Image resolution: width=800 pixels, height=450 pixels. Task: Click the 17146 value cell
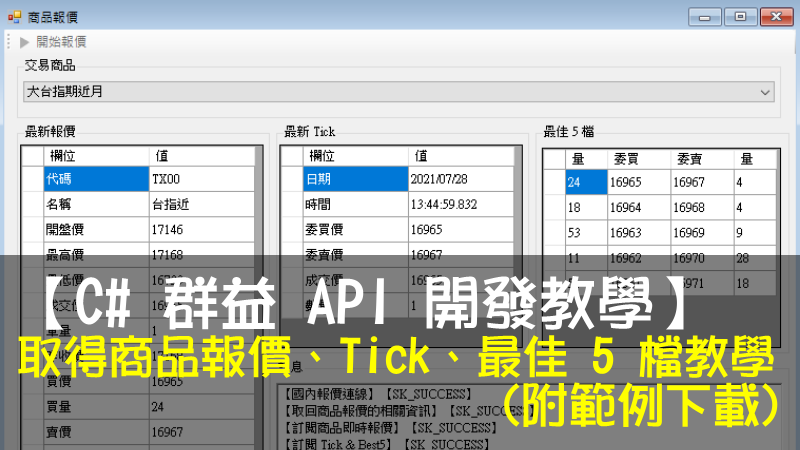tap(202, 230)
